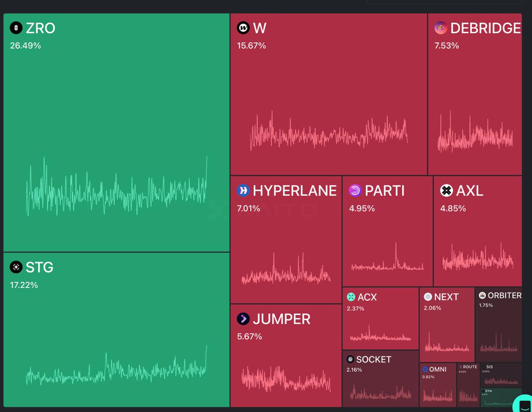
Task: Click the SIS treemap tile
Action: pos(501,375)
